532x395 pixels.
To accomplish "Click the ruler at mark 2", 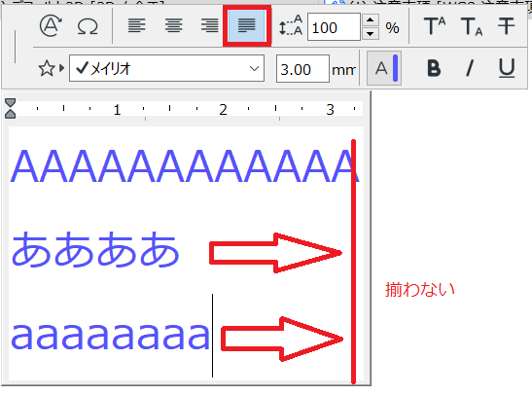I will [x=223, y=110].
